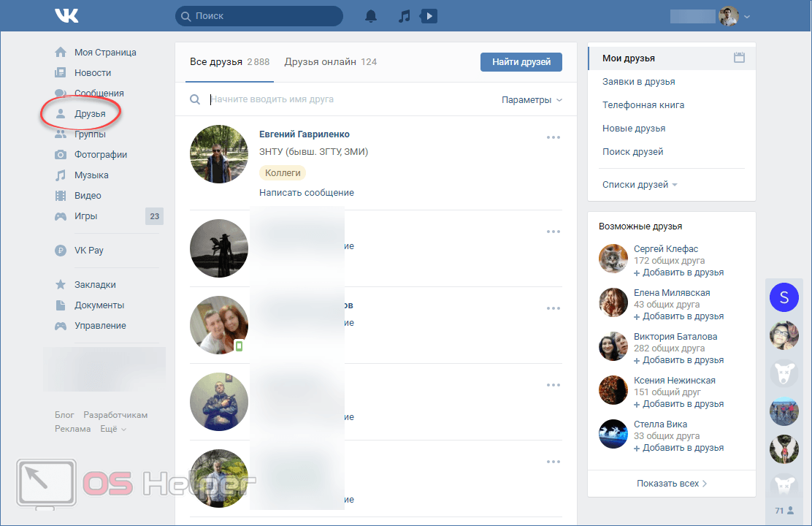The width and height of the screenshot is (812, 526).
Task: Click the Игры gamepad icon in sidebar
Action: point(61,216)
